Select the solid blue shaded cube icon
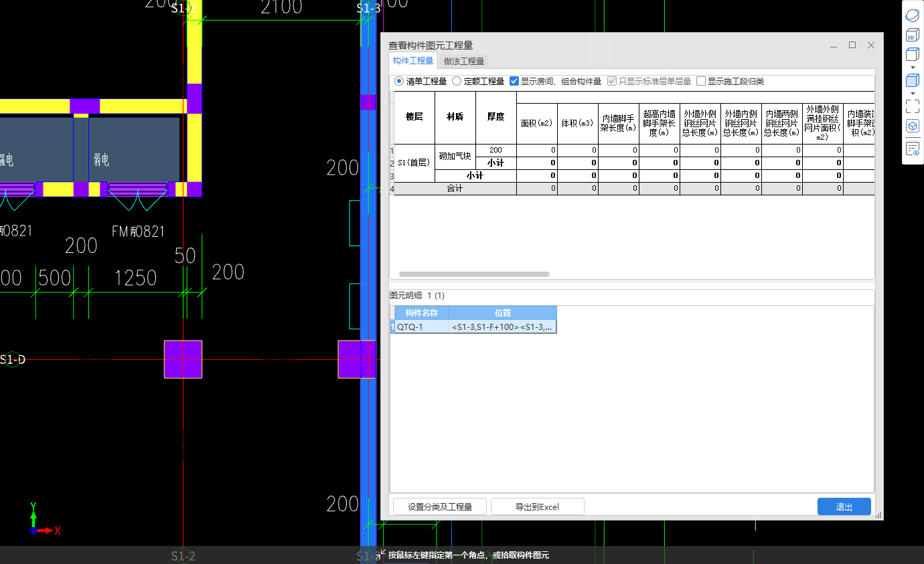The width and height of the screenshot is (924, 564). (912, 81)
